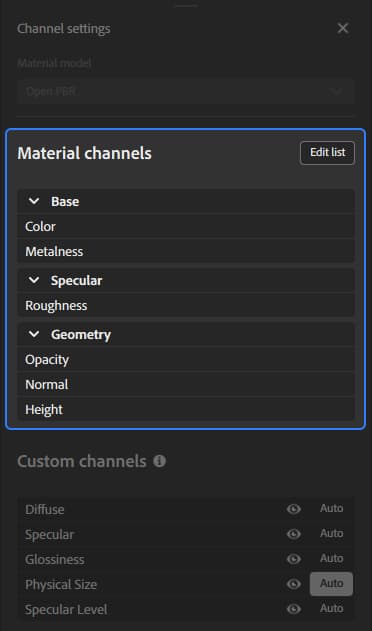Image resolution: width=372 pixels, height=631 pixels.
Task: Select the Roughness channel row
Action: point(186,305)
